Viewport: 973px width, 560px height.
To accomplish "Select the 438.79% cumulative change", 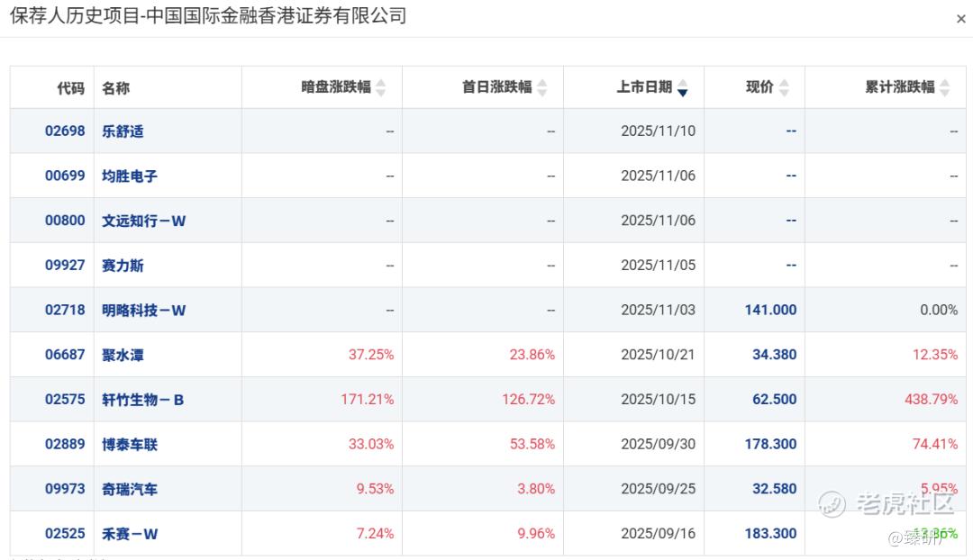I will coord(932,399).
